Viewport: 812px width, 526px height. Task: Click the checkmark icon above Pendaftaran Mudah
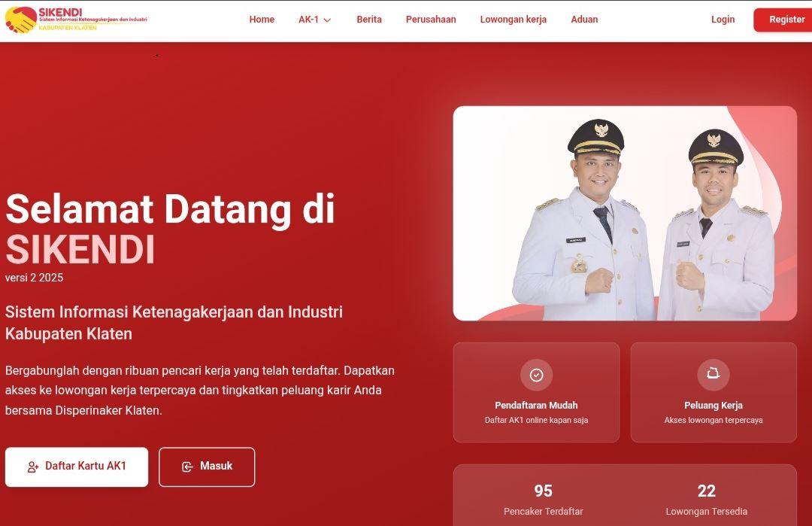(x=537, y=375)
